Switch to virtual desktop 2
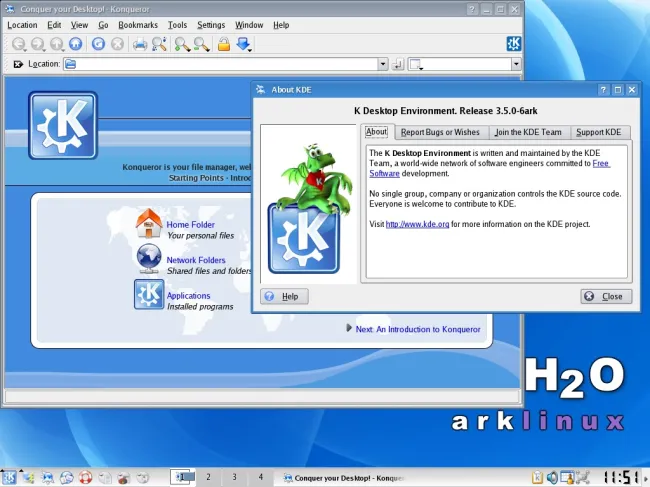Viewport: 650px width, 487px height. (x=208, y=477)
